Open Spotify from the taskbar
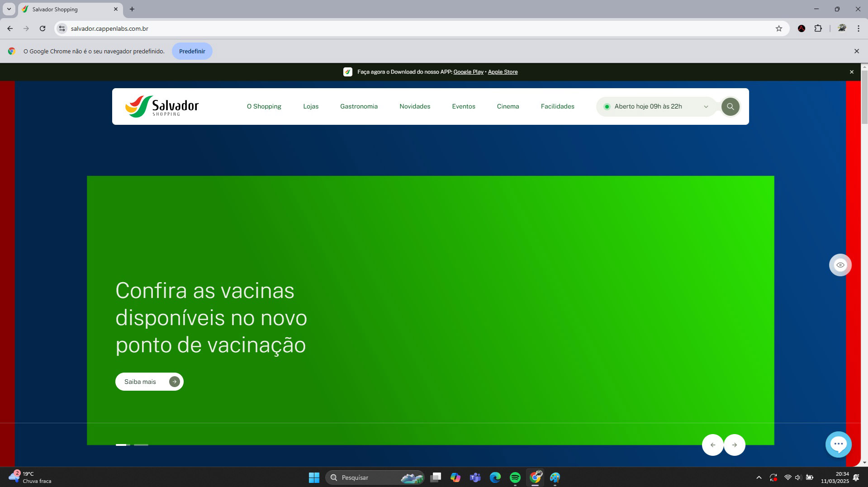This screenshot has width=868, height=487. pos(515,478)
